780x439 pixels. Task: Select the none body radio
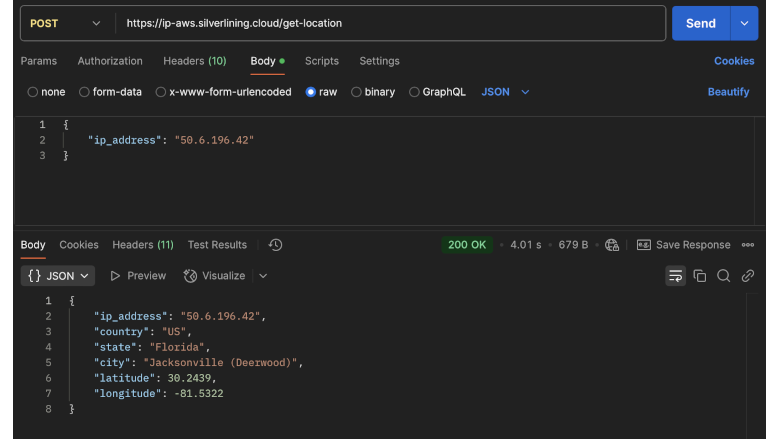coord(32,92)
